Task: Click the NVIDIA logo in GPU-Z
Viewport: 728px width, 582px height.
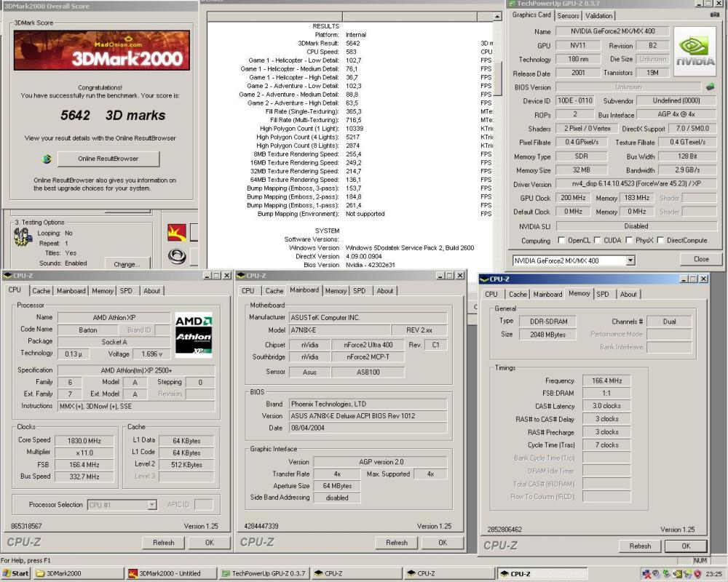Action: [694, 51]
